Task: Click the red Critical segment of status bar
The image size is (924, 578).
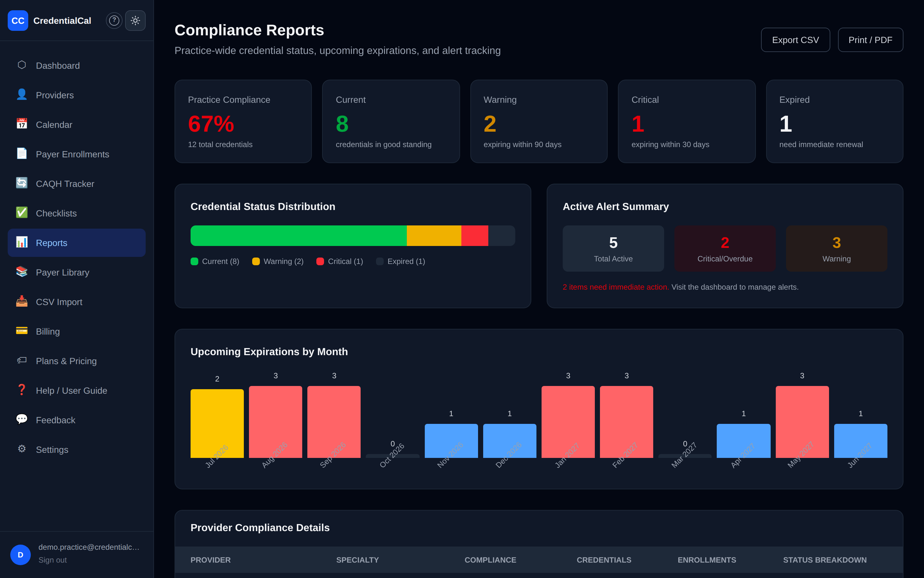Action: pyautogui.click(x=475, y=235)
